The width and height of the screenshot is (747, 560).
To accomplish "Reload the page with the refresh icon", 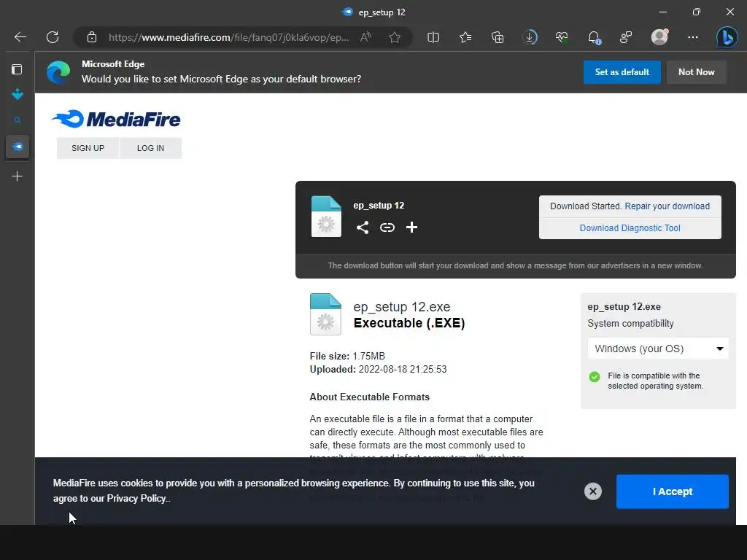I will pos(53,37).
